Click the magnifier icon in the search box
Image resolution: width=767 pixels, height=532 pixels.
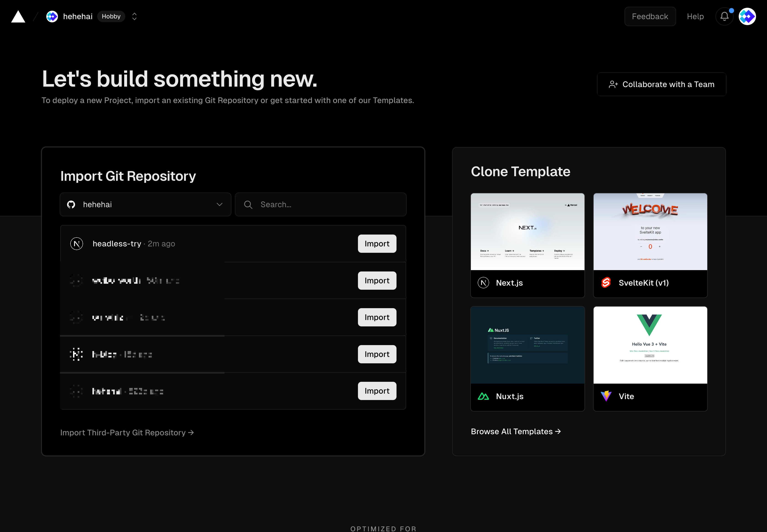tap(248, 204)
